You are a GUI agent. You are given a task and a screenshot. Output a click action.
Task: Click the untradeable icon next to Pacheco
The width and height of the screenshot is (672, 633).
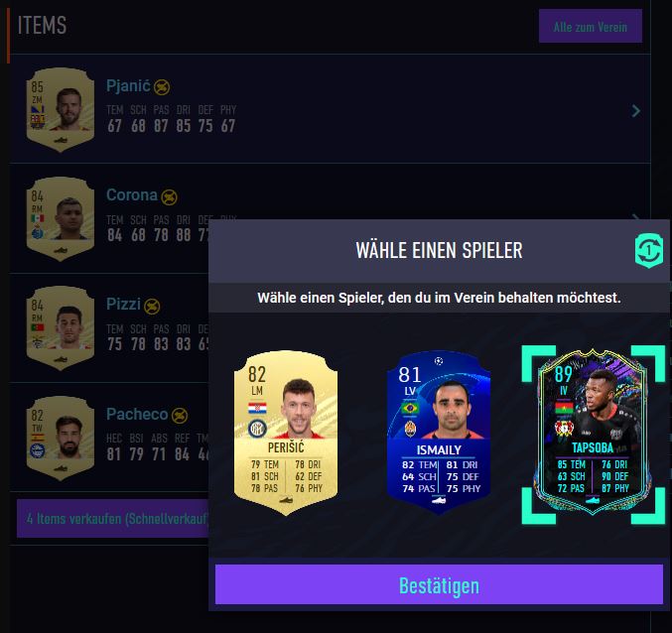point(180,416)
